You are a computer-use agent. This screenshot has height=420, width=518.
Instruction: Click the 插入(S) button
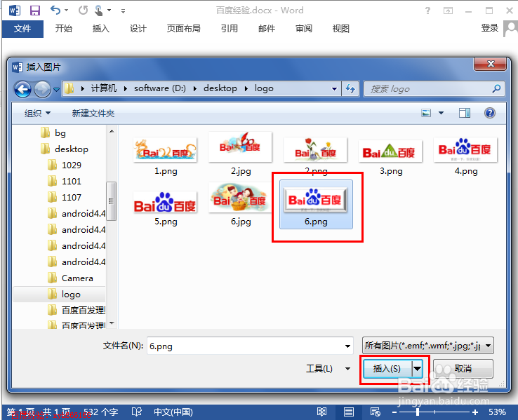(x=387, y=369)
